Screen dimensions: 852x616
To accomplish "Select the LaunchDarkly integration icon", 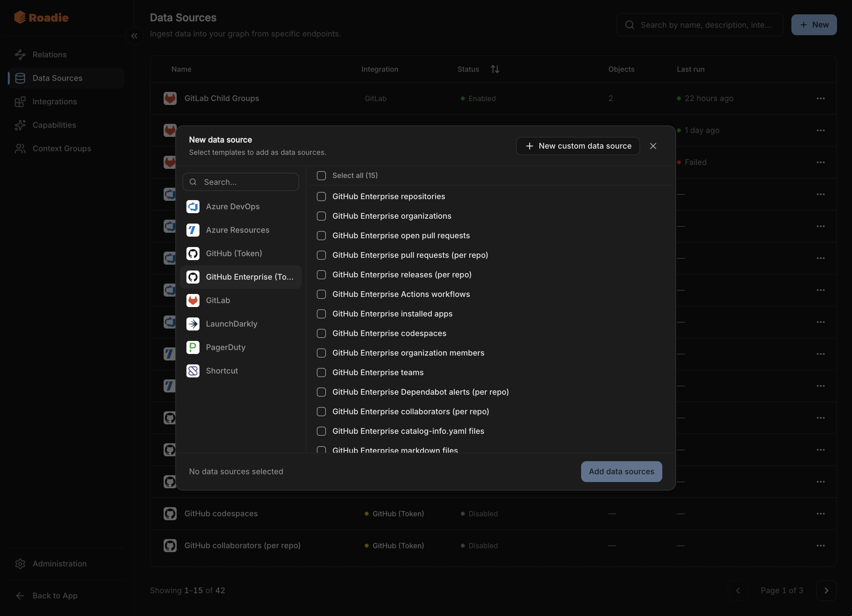I will pos(193,324).
